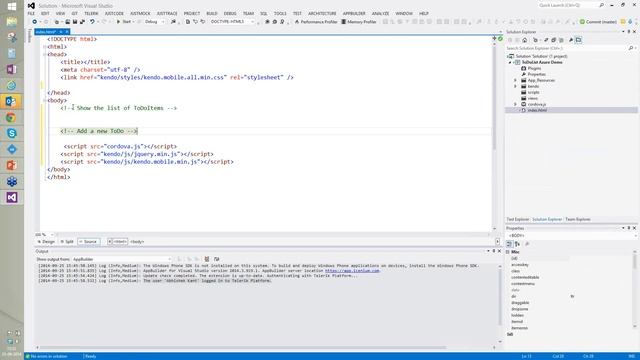640x360 pixels.
Task: Open Chrome from the taskbar
Action: tap(11, 118)
